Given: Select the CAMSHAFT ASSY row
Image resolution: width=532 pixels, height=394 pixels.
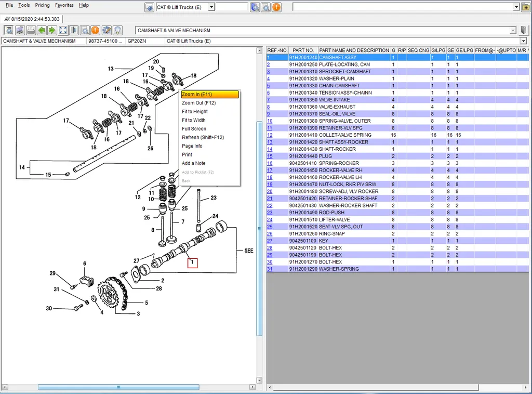Looking at the screenshot, I should (x=397, y=57).
